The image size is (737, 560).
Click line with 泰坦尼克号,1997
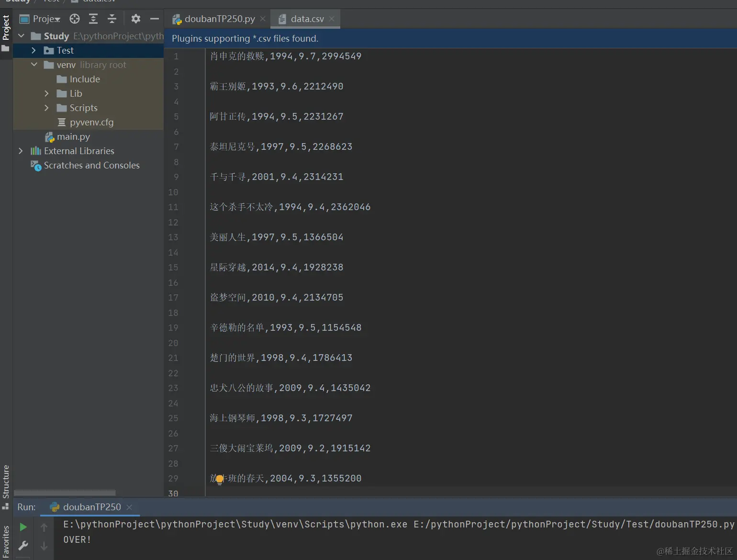click(281, 147)
